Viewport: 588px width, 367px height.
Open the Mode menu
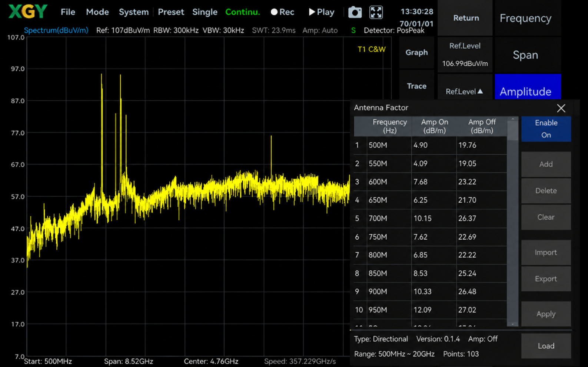click(97, 12)
